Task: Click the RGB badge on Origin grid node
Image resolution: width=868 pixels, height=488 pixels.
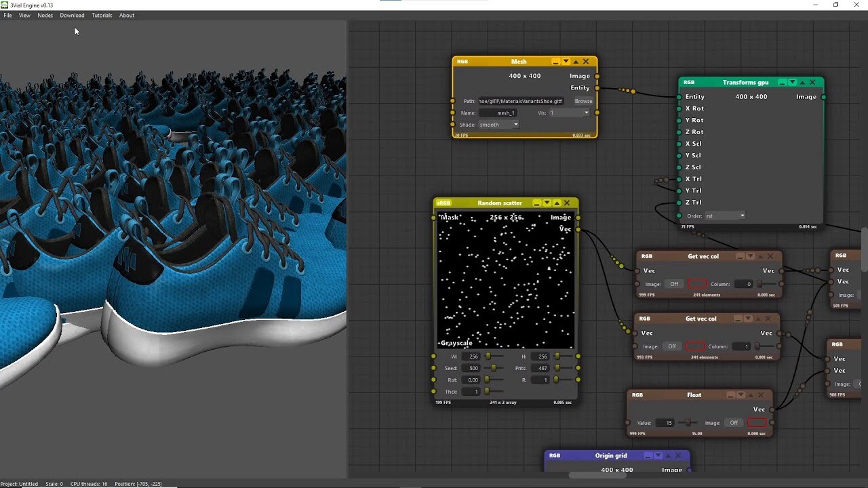Action: point(553,455)
